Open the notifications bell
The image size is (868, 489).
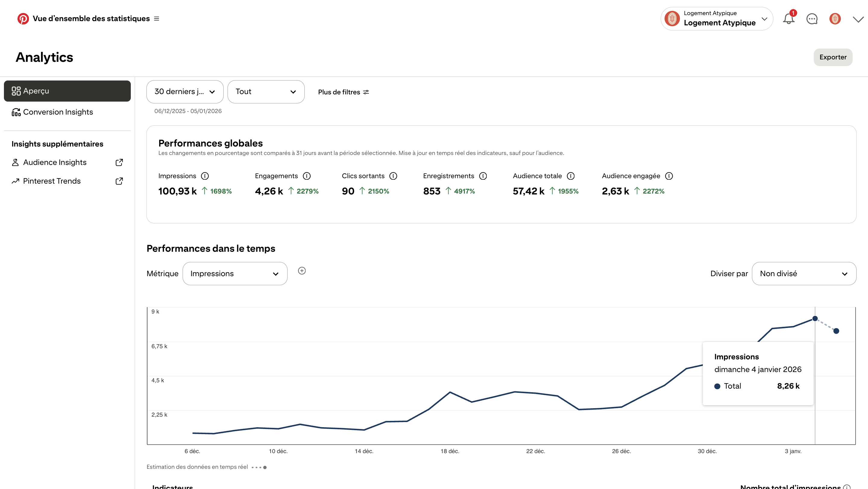click(x=788, y=18)
